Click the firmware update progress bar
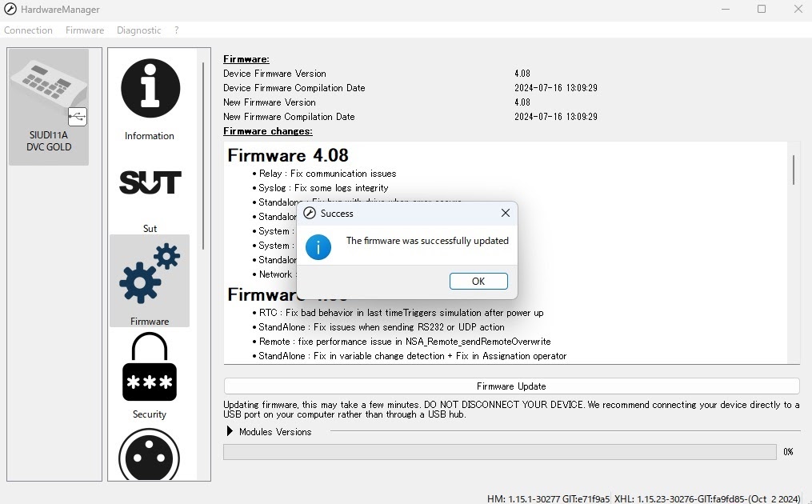This screenshot has width=812, height=504. pos(499,452)
